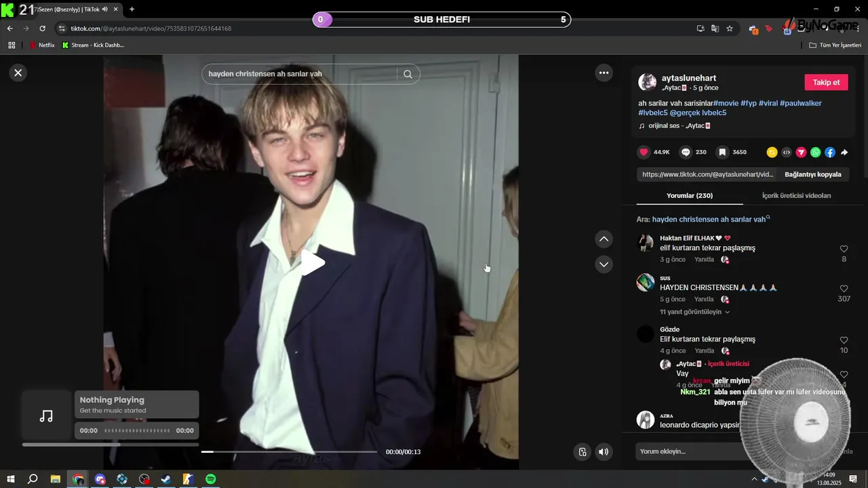
Task: Toggle the video's auto-scroll icon
Action: [x=582, y=451]
